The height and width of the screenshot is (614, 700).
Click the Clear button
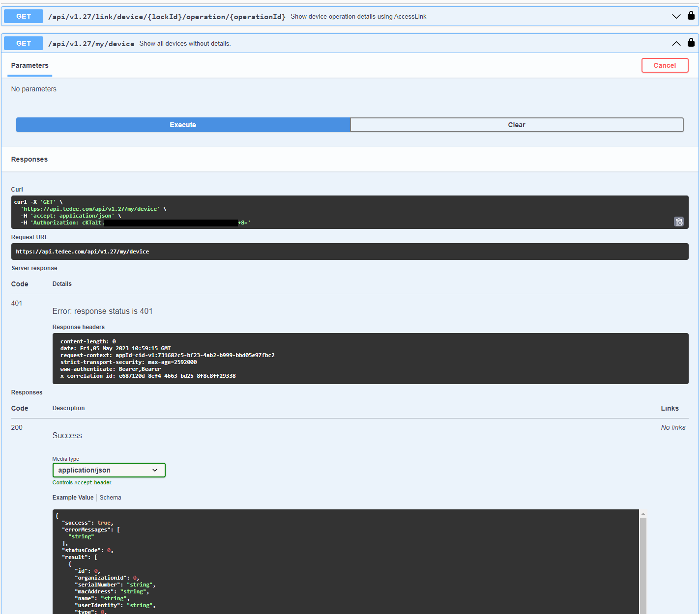tap(516, 125)
